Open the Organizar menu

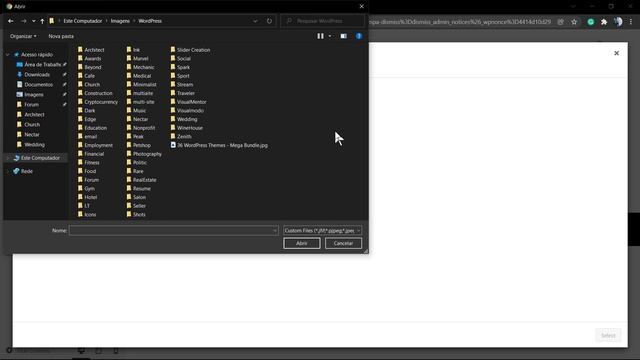pyautogui.click(x=23, y=36)
